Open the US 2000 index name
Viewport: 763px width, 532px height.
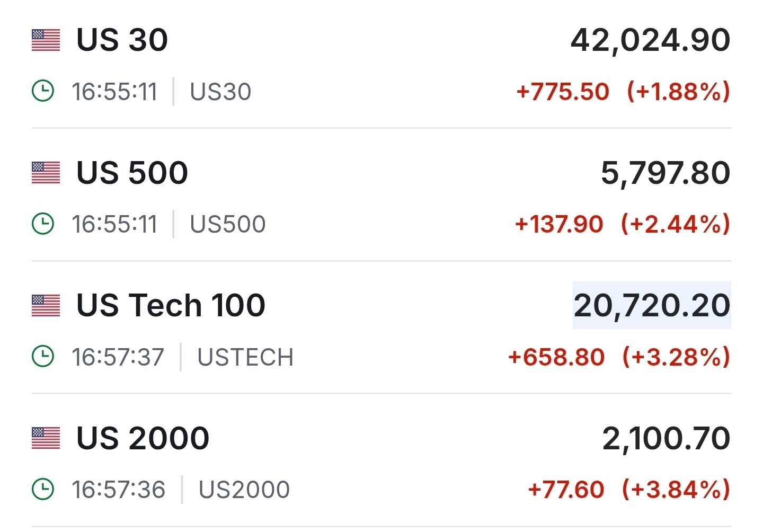(x=143, y=438)
